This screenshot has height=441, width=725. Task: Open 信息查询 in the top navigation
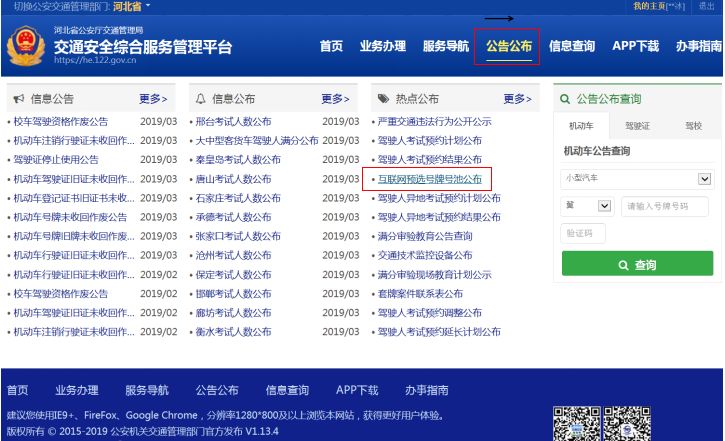(x=571, y=46)
